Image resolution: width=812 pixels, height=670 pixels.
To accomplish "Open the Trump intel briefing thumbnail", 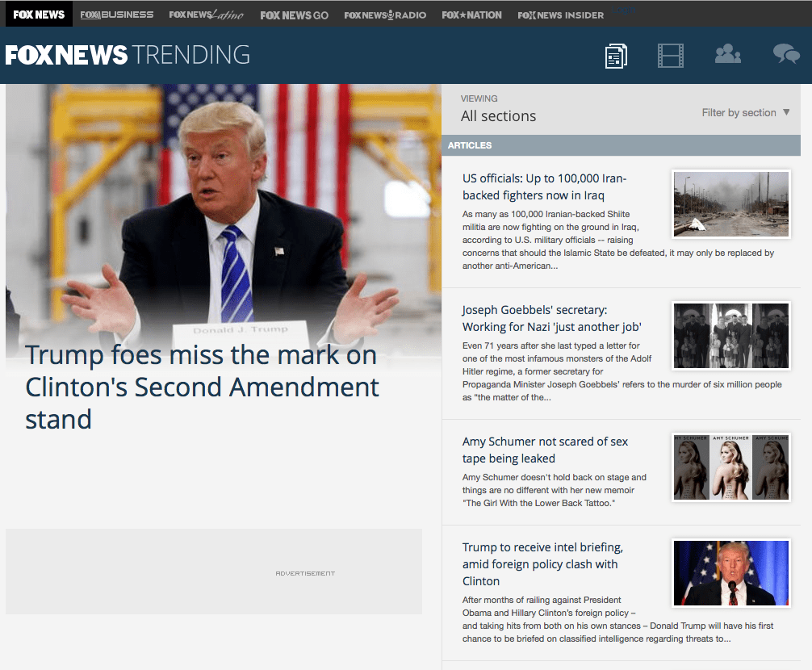I will point(730,573).
